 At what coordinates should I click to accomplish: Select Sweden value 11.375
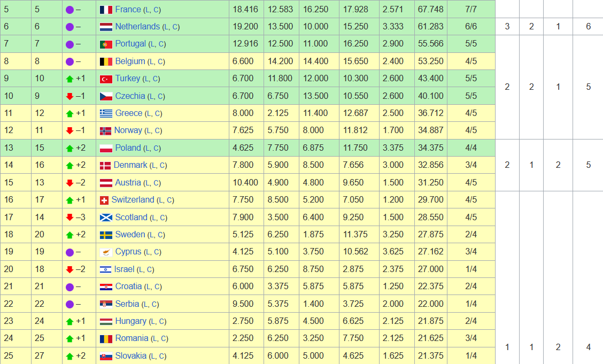click(355, 235)
